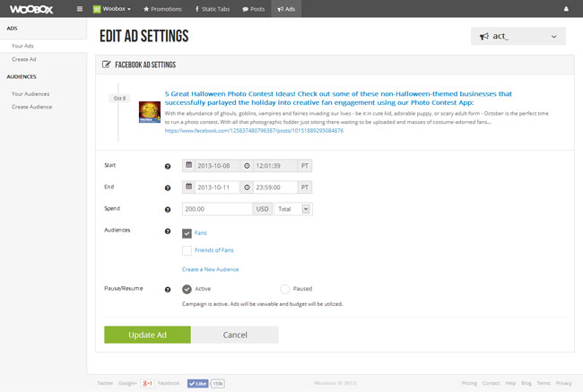Viewport: 583px width, 392px height.
Task: Click the End time field 23:59:00
Action: coord(275,187)
